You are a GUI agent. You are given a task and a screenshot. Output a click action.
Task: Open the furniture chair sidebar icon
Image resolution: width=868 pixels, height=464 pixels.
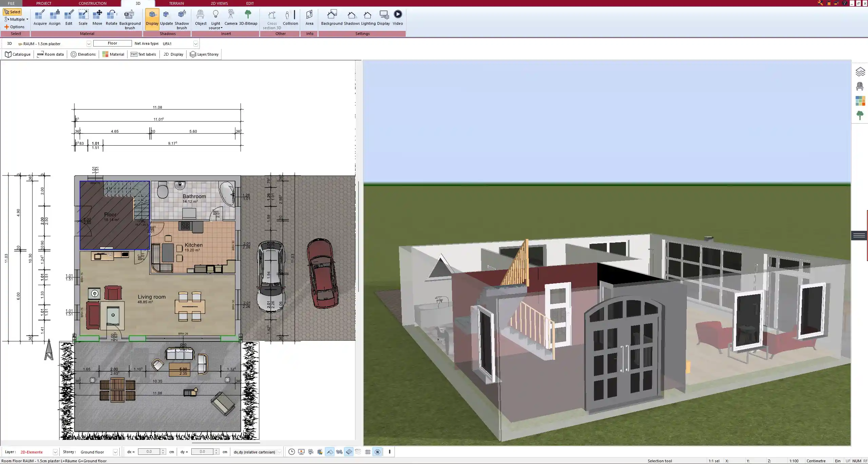[860, 86]
